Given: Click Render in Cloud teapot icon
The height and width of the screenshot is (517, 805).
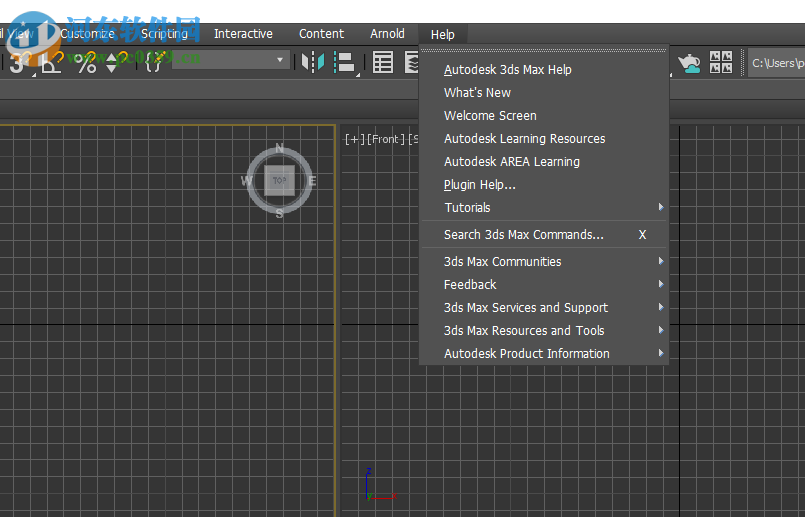Looking at the screenshot, I should pyautogui.click(x=689, y=63).
